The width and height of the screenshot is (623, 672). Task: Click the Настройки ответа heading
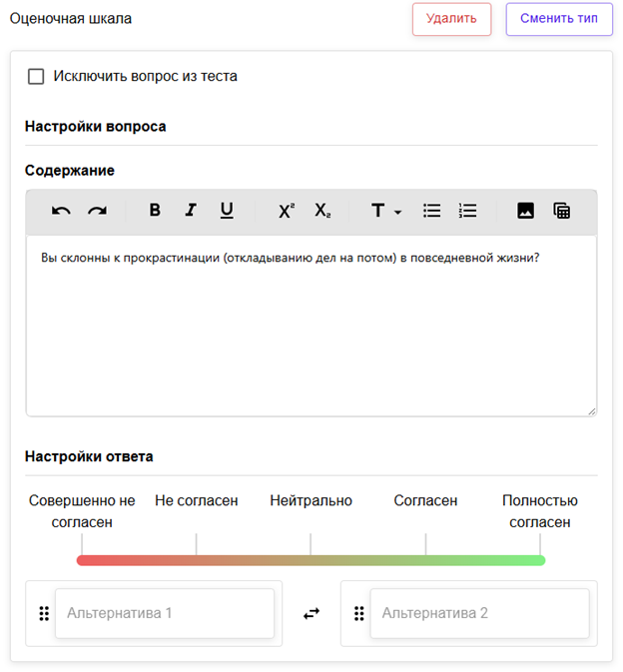tap(89, 456)
